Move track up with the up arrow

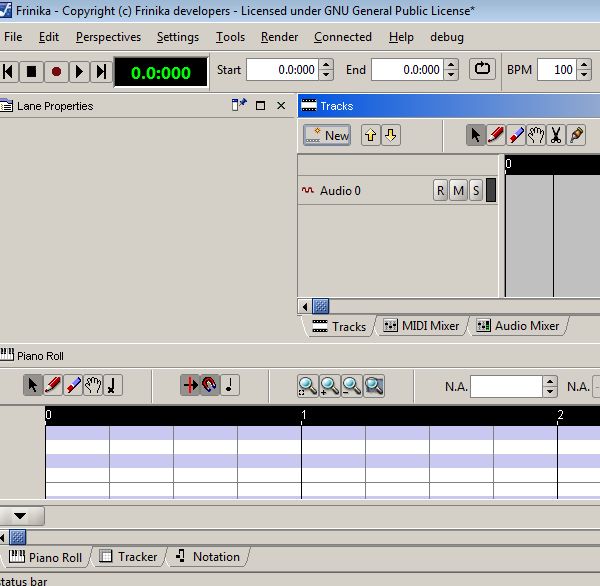click(x=370, y=135)
